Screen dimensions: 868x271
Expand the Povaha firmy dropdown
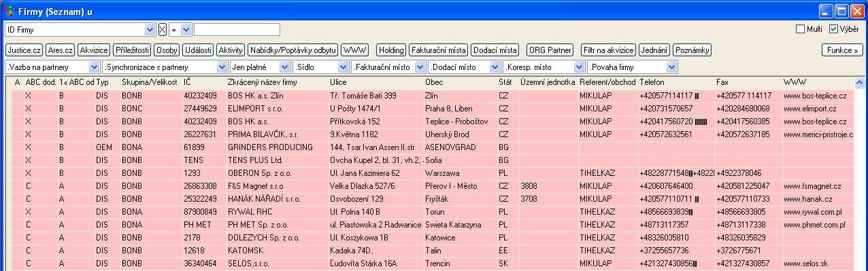tap(672, 67)
